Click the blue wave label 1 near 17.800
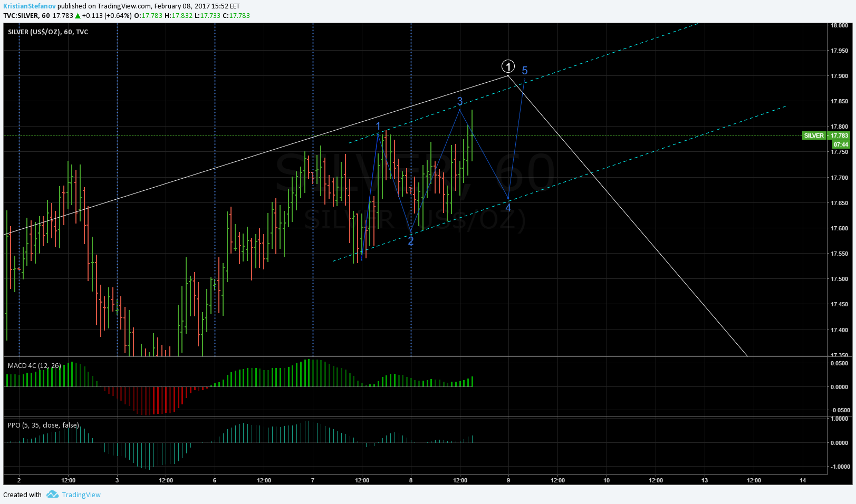Screen dimensions: 856x504 (x=378, y=126)
